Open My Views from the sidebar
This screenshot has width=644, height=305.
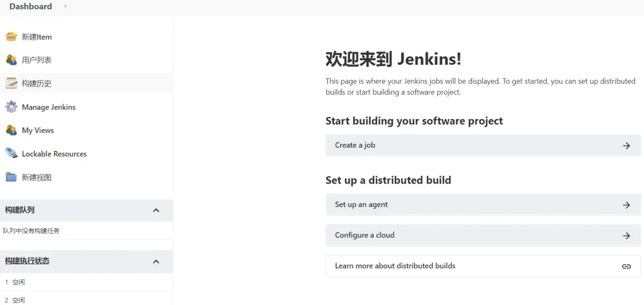coord(38,130)
